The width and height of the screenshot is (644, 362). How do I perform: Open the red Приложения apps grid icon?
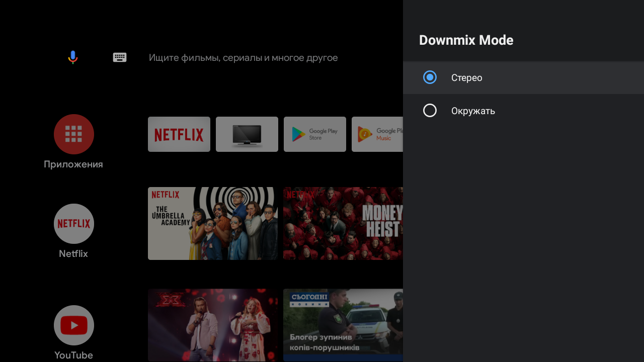click(x=74, y=134)
